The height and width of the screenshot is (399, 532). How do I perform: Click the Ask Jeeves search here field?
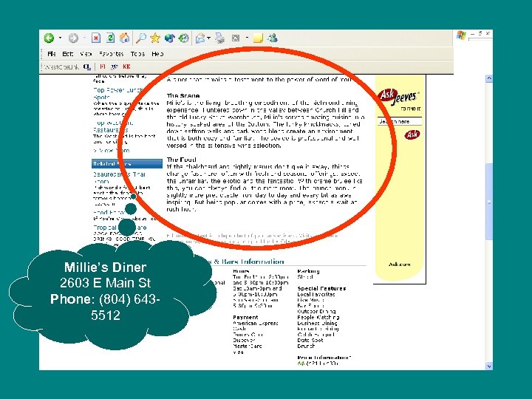tap(400, 121)
